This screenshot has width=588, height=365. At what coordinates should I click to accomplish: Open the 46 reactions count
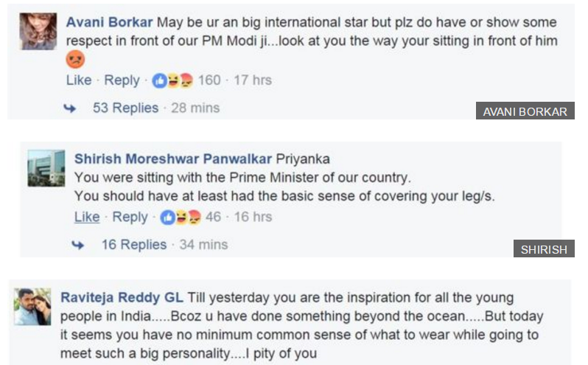coord(213,217)
